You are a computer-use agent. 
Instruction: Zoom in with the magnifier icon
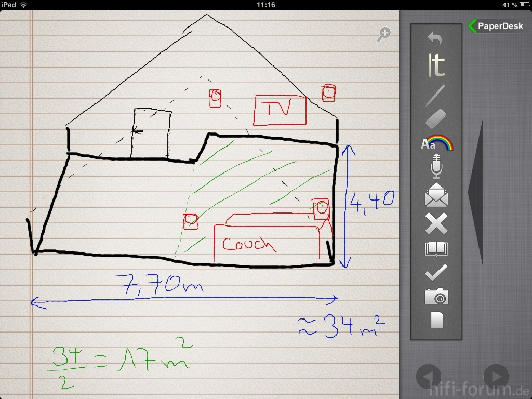[384, 35]
